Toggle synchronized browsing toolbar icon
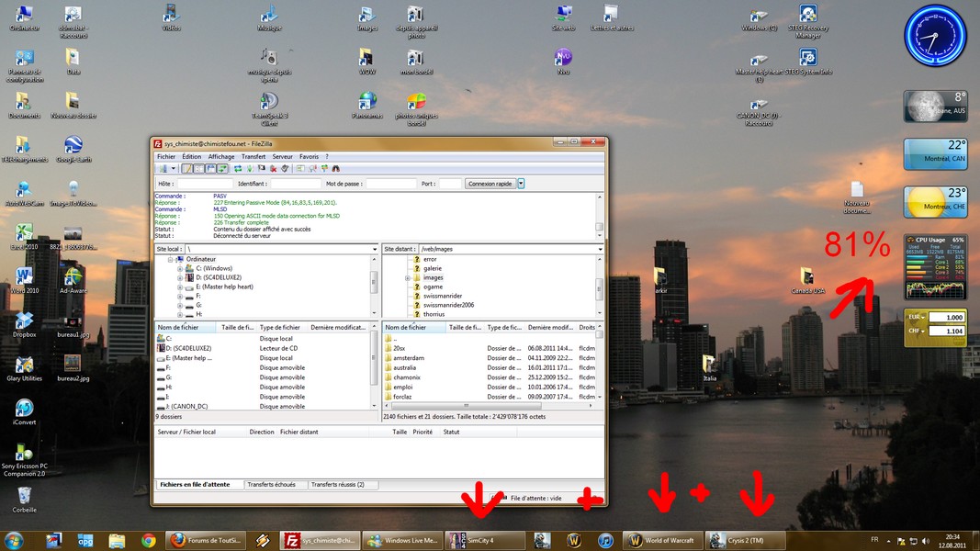Image resolution: width=980 pixels, height=551 pixels. pyautogui.click(x=324, y=169)
